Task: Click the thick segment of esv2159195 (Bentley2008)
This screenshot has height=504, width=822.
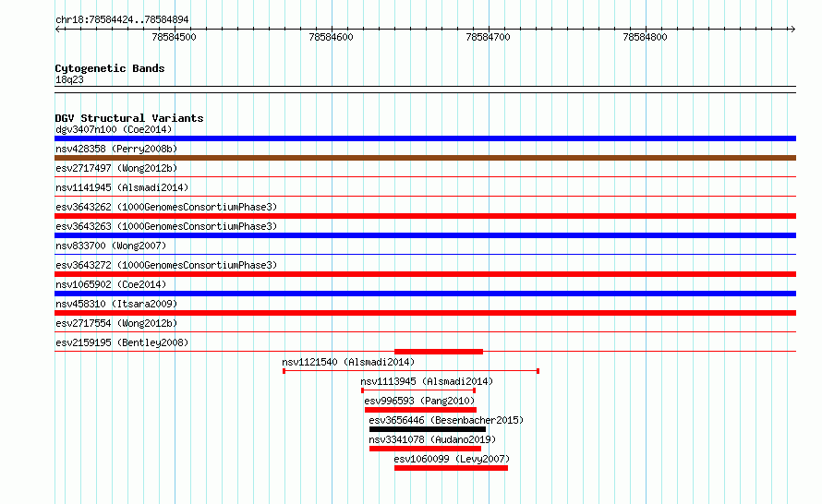Action: click(439, 352)
